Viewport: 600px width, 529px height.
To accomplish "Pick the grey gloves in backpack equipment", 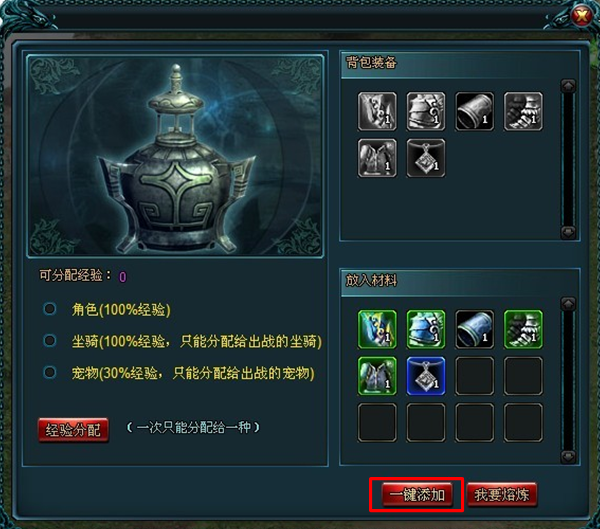I will [523, 111].
